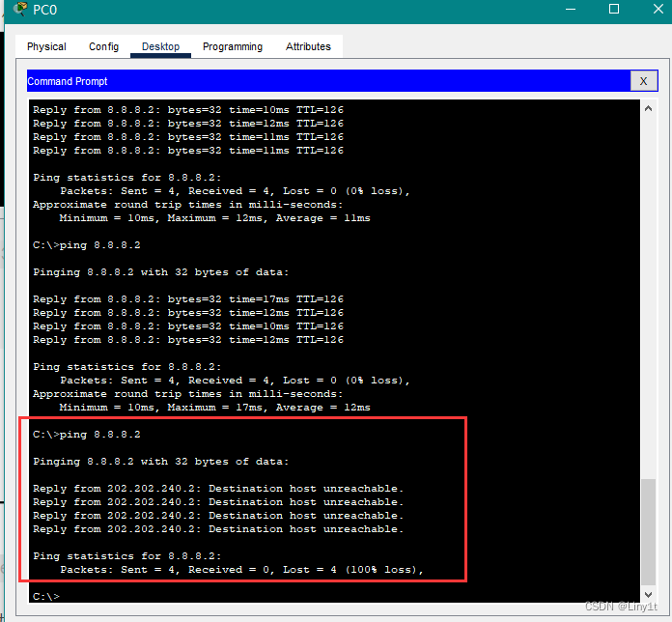Close the Command Prompt with X button
672x622 pixels.
point(643,81)
